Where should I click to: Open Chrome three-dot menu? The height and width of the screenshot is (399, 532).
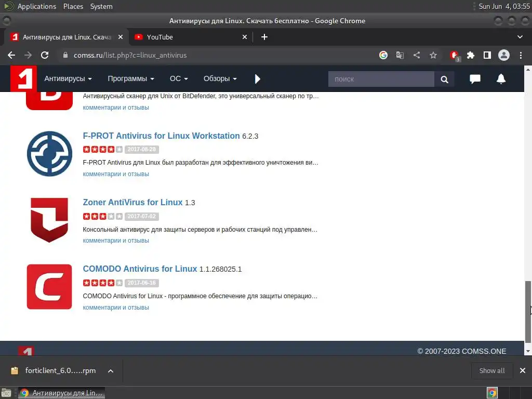[521, 55]
